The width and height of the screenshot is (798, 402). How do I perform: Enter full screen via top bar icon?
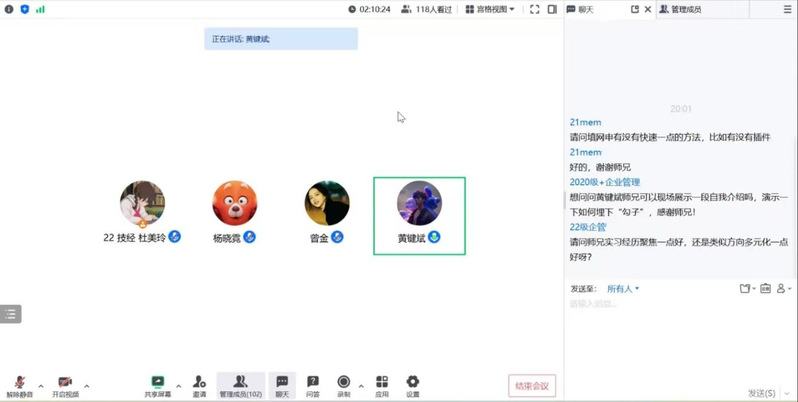(534, 9)
